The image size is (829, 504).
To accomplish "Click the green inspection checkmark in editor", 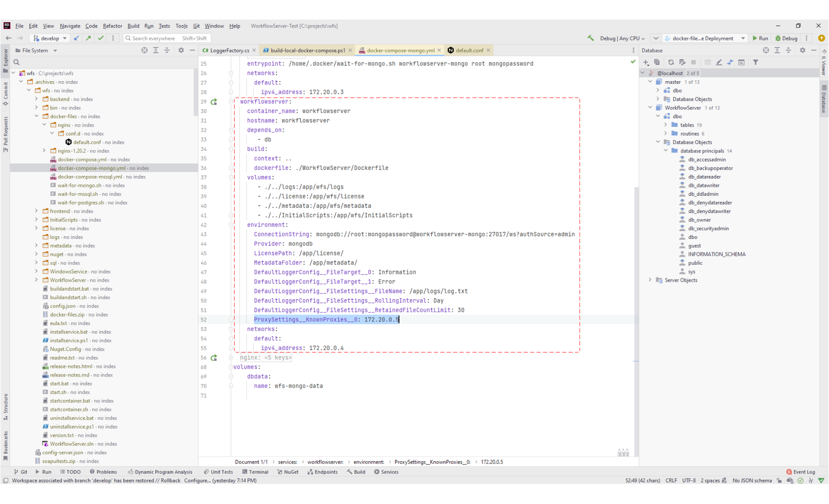I will click(x=633, y=62).
